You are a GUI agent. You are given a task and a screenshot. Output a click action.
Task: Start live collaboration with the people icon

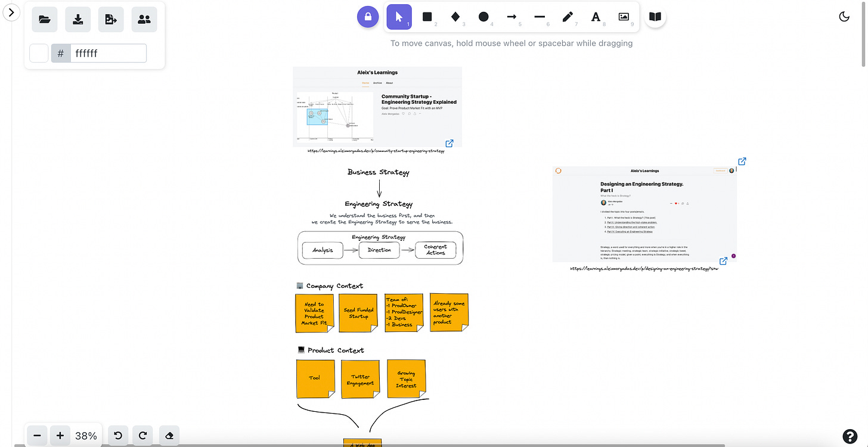coord(144,19)
